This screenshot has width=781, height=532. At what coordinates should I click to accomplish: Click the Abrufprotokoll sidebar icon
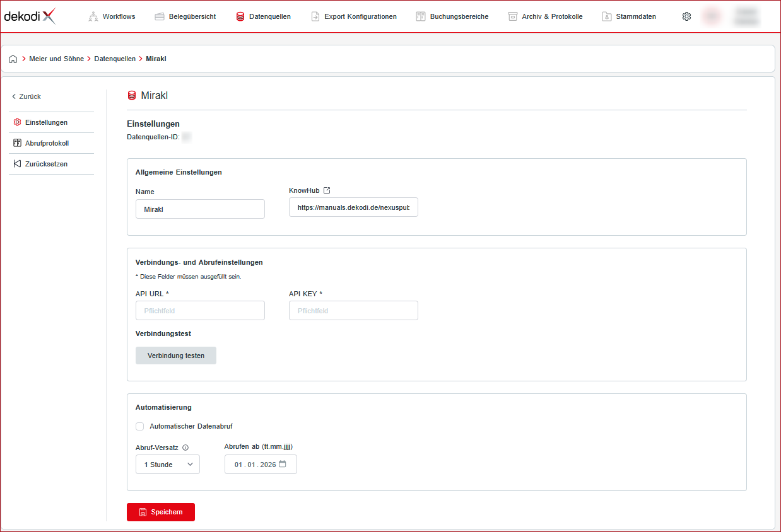[x=17, y=143]
